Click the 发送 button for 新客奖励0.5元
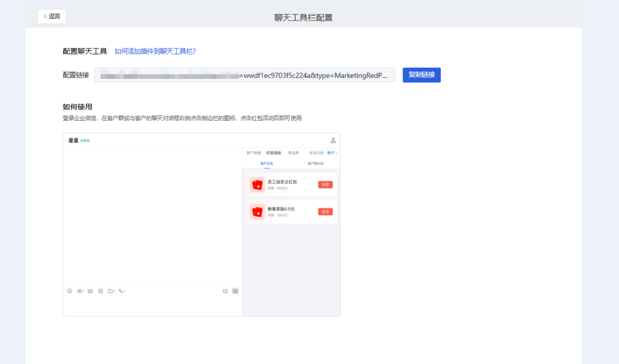 pos(325,212)
